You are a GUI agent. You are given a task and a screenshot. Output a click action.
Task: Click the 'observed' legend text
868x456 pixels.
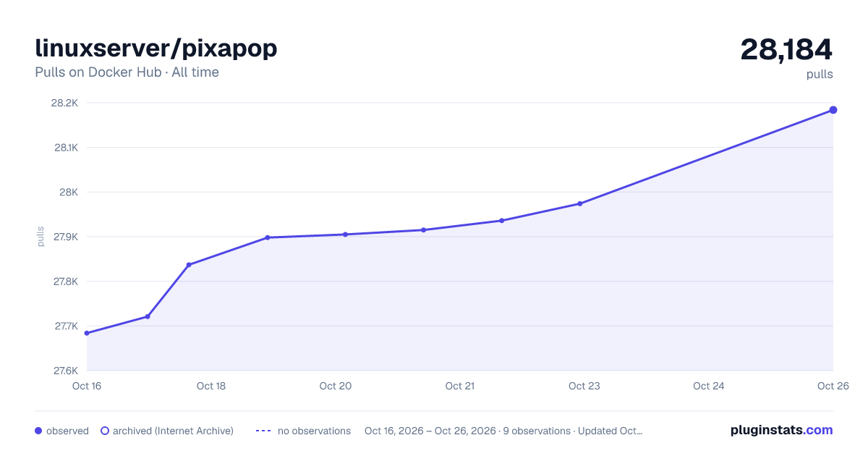coord(67,431)
